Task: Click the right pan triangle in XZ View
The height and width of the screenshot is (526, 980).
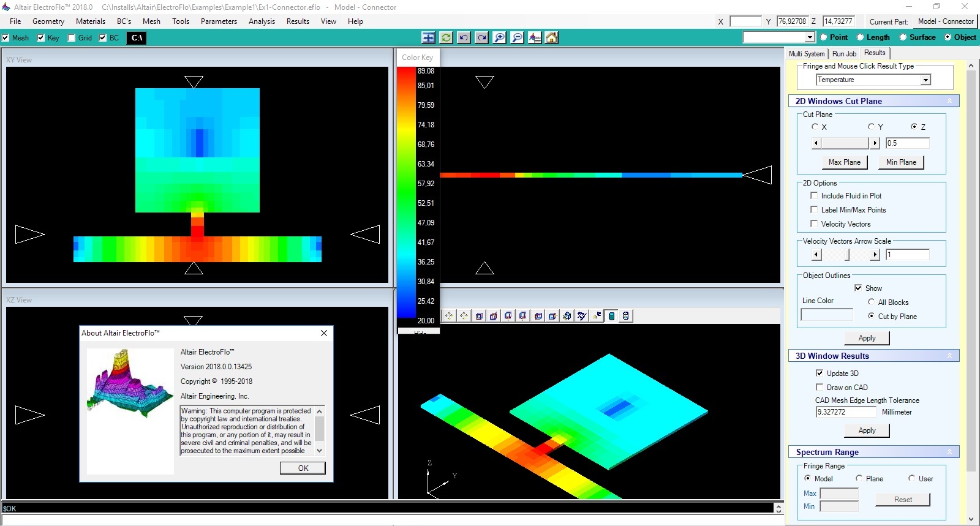Action: tap(365, 415)
